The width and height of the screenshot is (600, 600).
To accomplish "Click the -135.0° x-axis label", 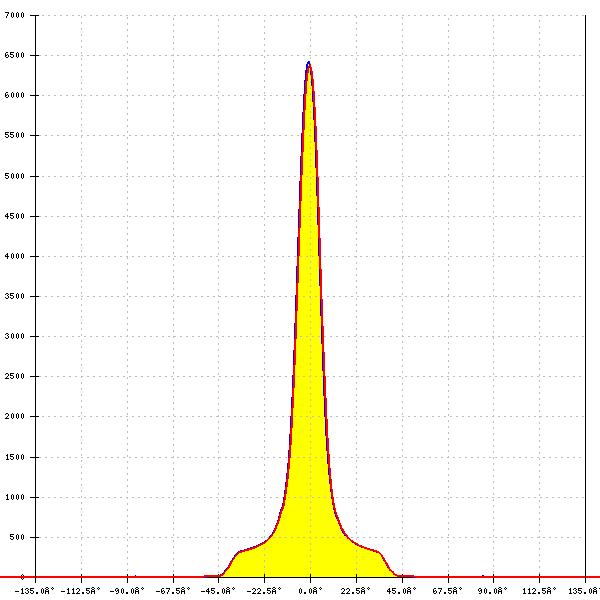I will point(34,591).
